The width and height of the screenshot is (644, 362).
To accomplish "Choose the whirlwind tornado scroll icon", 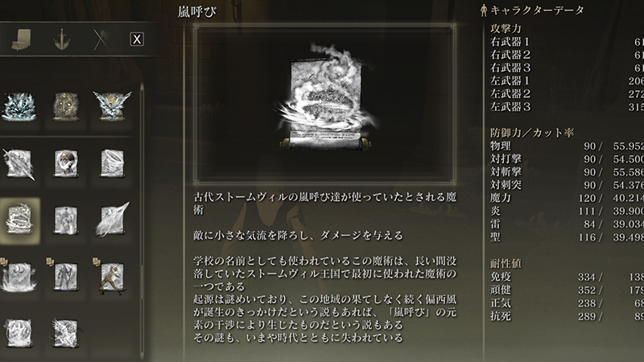I will click(112, 163).
